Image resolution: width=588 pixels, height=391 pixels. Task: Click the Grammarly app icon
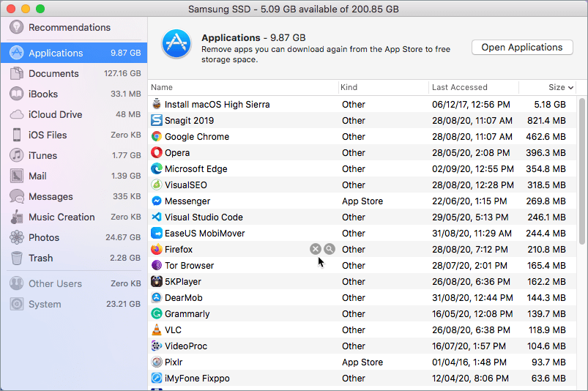pos(157,314)
